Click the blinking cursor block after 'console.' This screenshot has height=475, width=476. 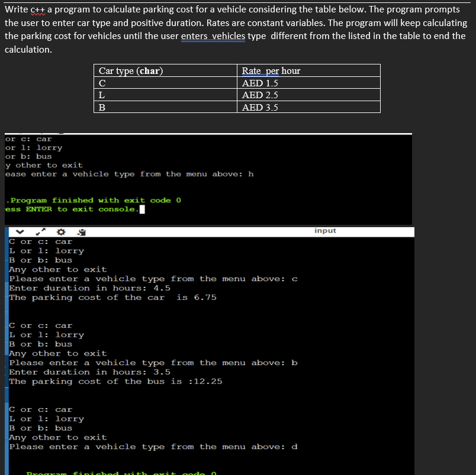click(x=142, y=209)
